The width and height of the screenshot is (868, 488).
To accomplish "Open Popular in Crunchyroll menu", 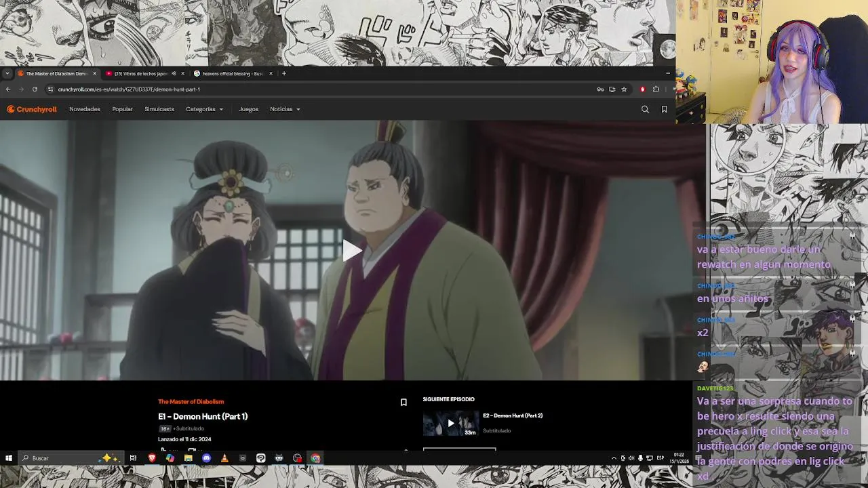I will pyautogui.click(x=122, y=109).
